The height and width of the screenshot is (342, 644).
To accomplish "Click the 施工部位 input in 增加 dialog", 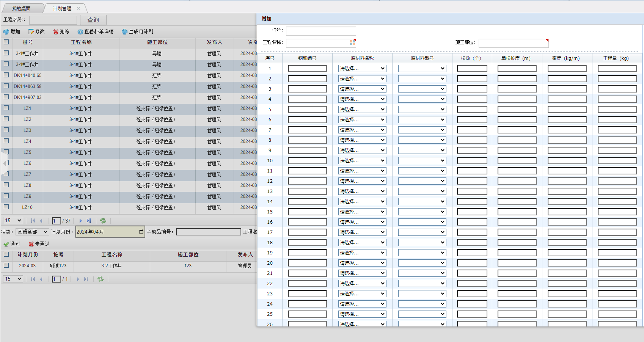I will 514,43.
